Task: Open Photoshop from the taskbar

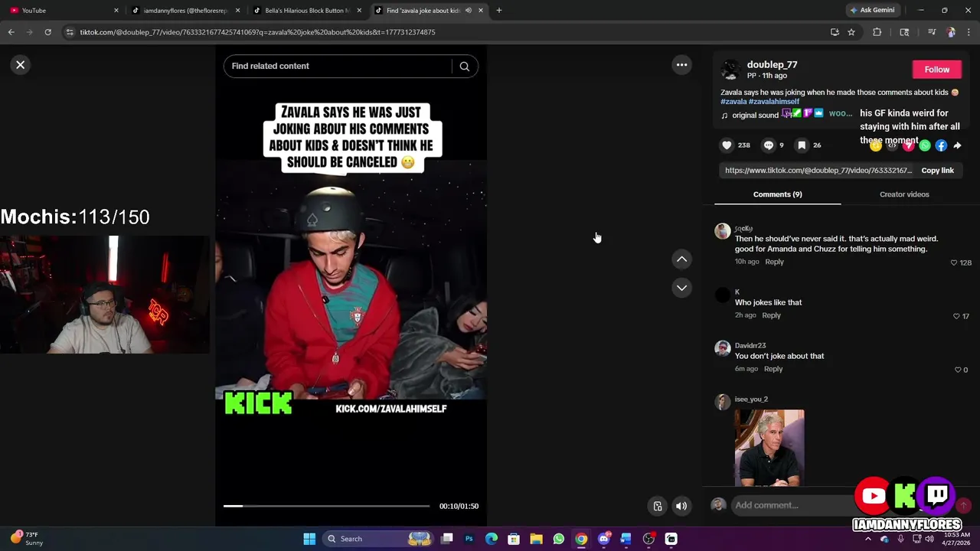Action: point(469,539)
